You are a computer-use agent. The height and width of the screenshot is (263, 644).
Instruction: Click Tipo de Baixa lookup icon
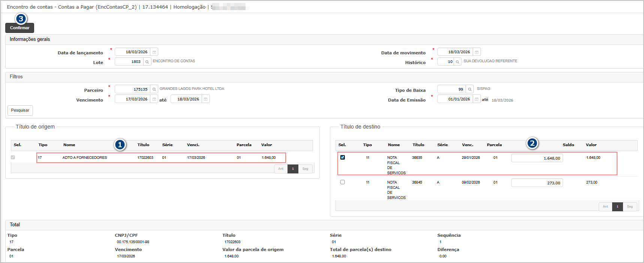[x=470, y=89]
